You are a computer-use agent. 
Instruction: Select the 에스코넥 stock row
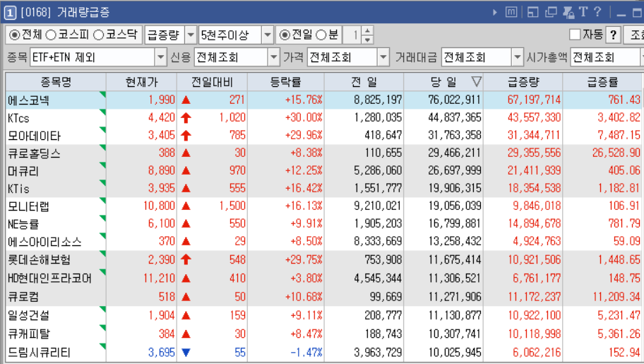[x=323, y=100]
